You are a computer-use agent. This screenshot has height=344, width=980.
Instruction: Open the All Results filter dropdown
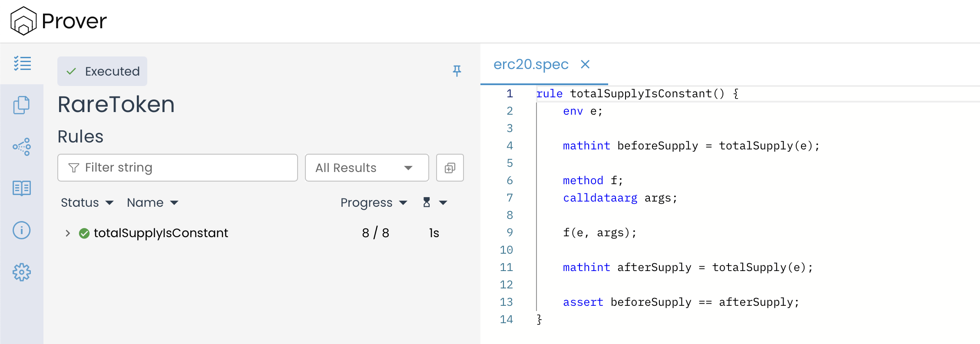(x=367, y=168)
